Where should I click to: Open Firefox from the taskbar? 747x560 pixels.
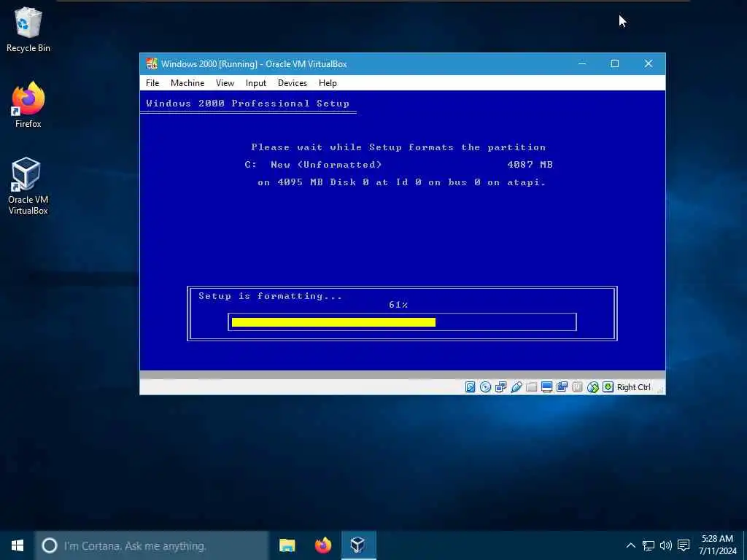coord(323,545)
